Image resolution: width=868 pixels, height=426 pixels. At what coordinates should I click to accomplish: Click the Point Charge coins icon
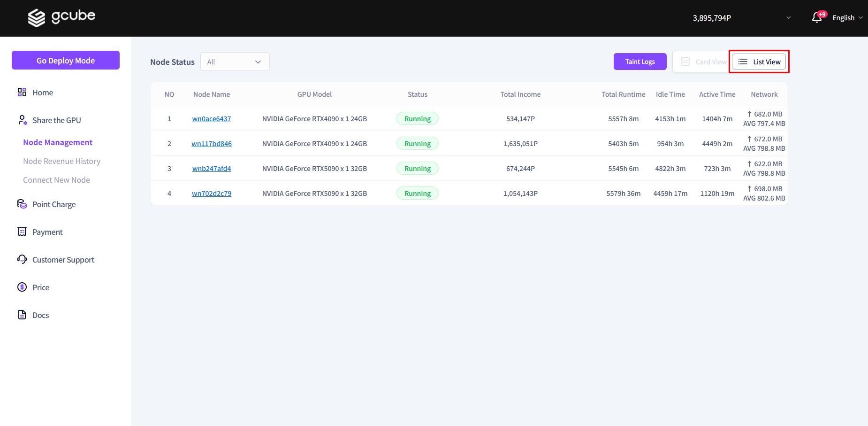pos(22,204)
